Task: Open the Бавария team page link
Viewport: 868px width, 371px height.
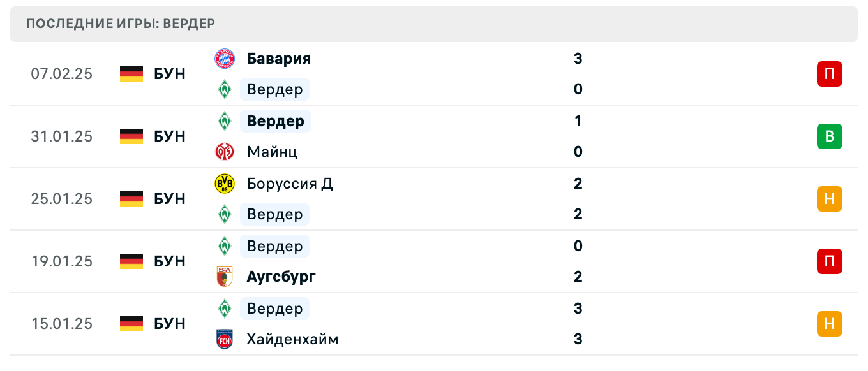Action: (279, 59)
